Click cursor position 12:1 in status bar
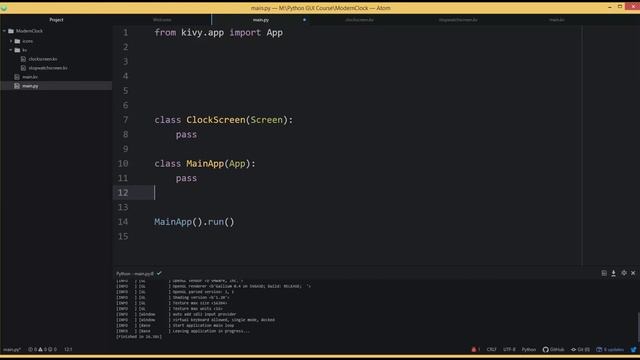The height and width of the screenshot is (360, 640). (x=68, y=349)
